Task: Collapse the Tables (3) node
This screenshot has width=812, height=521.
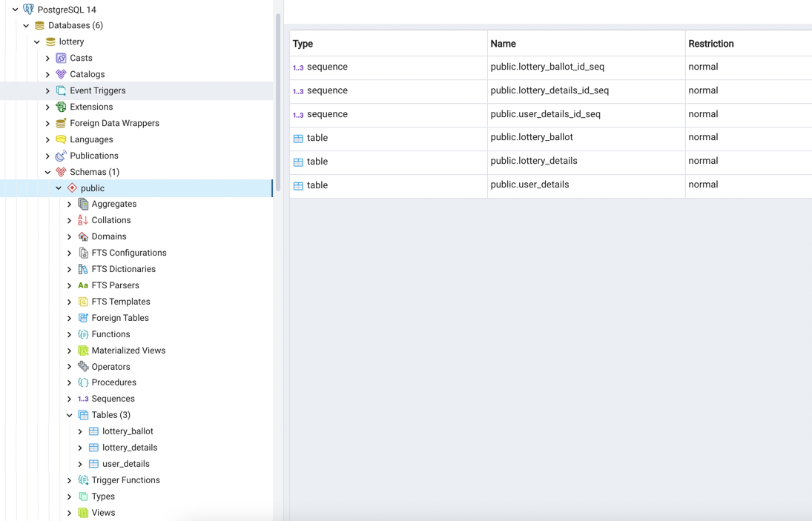Action: (70, 415)
